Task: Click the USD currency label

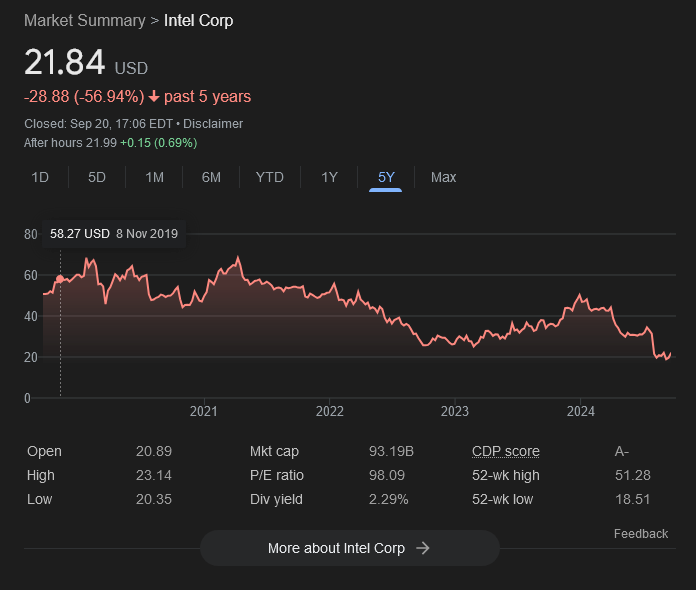Action: point(131,68)
